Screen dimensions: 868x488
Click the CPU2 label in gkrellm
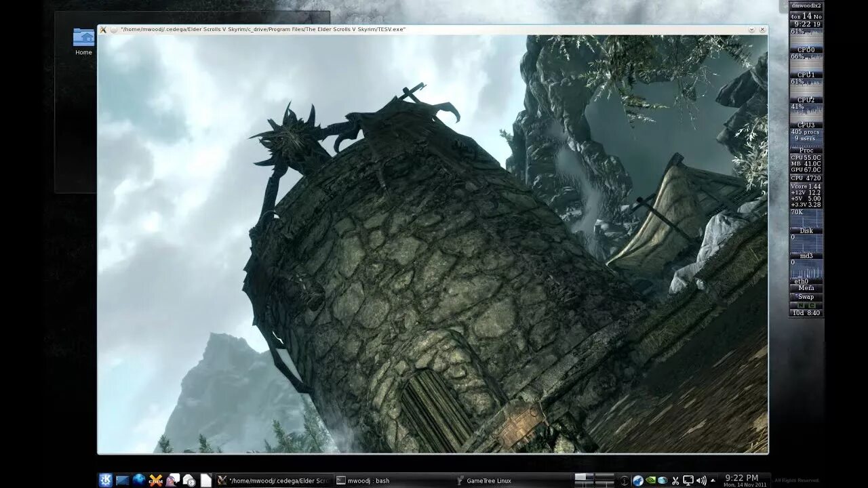(806, 100)
